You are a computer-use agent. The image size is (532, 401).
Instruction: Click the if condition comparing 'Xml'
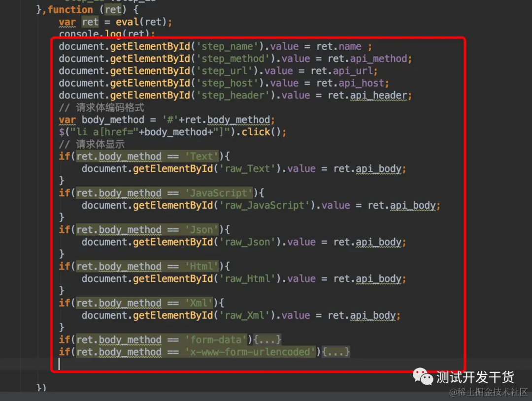(x=144, y=303)
